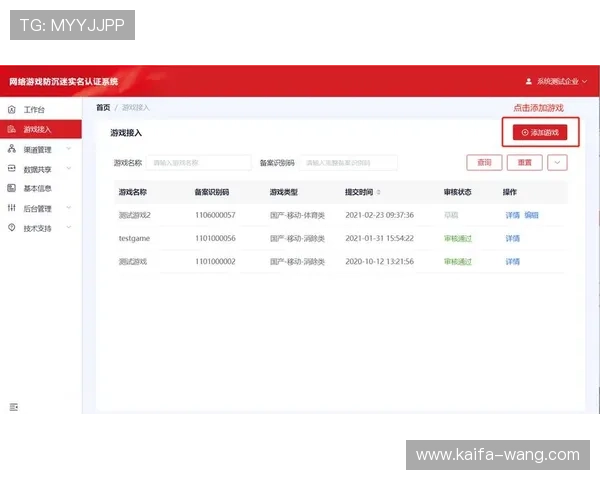This screenshot has height=480, width=600.
Task: Expand the 技术支持 menu chevron
Action: [x=68, y=227]
